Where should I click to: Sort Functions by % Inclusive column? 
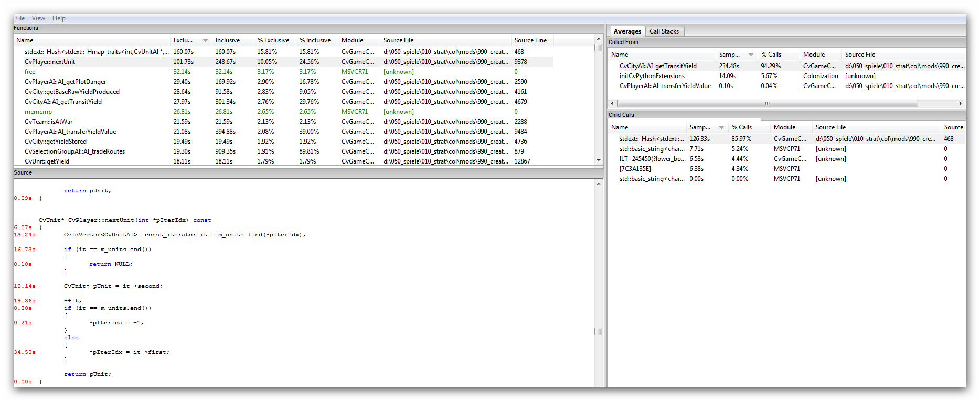317,40
